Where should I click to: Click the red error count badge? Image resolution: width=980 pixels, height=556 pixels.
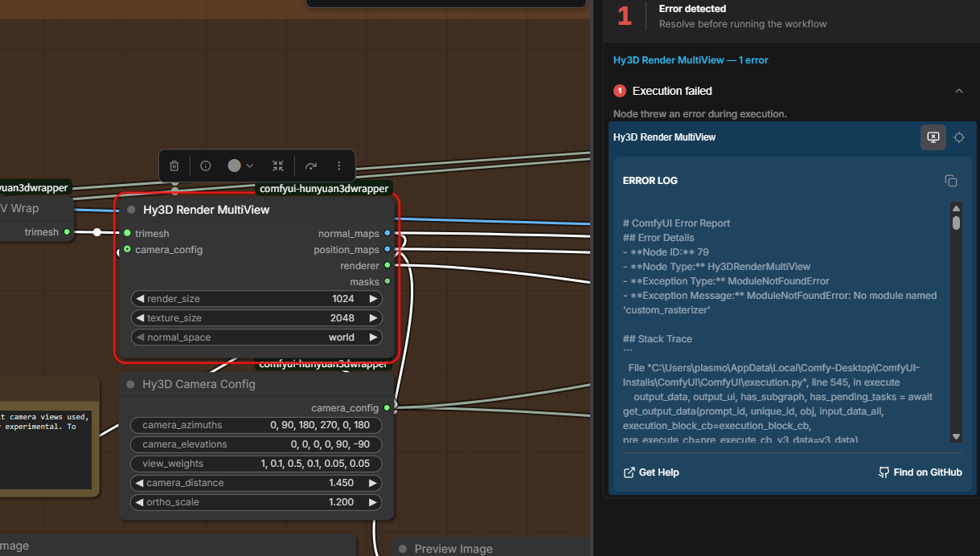[x=620, y=91]
